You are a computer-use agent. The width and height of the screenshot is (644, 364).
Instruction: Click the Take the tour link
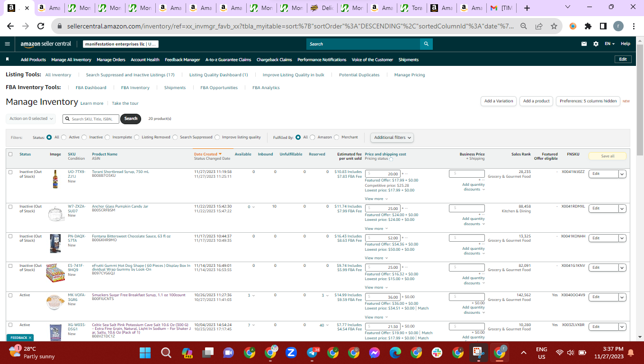click(x=125, y=103)
